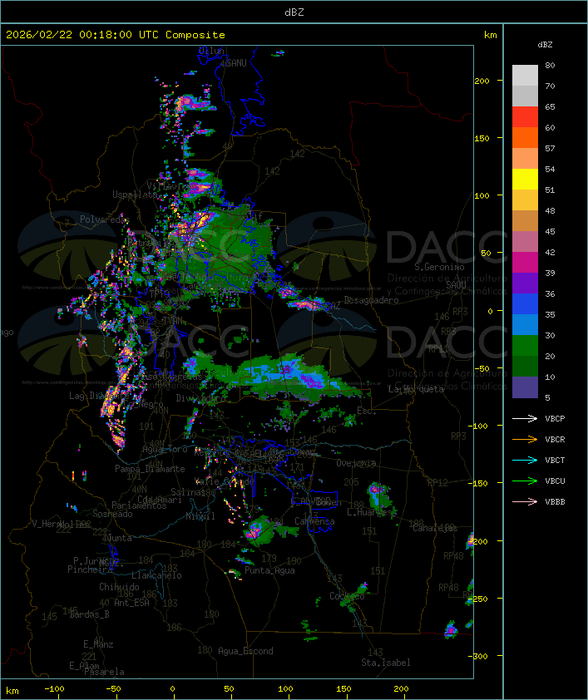Click the green VBCU arrow icon

click(525, 481)
